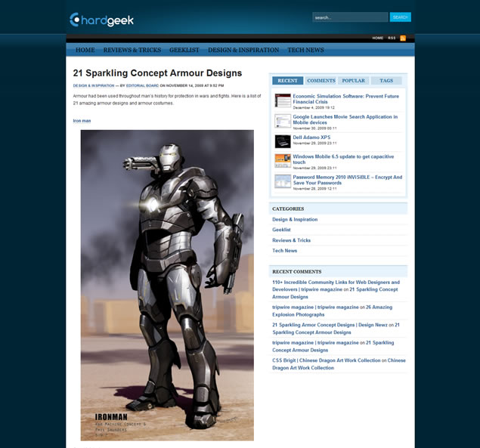The image size is (480, 448).
Task: Open Password Memory 2010 INVISIBLE post link
Action: (x=348, y=180)
